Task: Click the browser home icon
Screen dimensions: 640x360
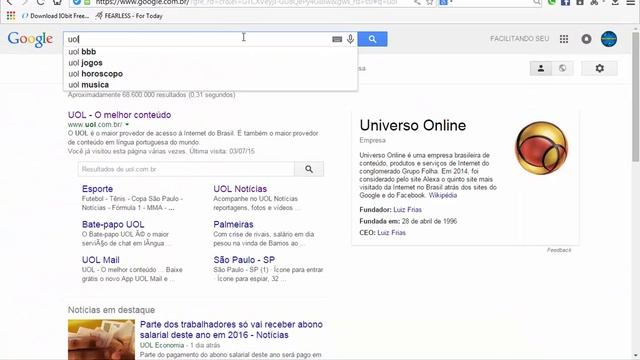Action: click(x=57, y=2)
